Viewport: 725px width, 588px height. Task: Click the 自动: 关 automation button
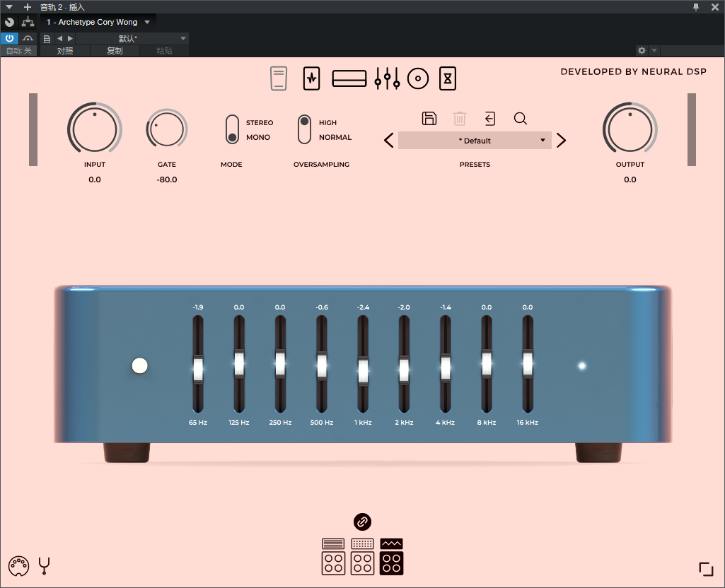click(x=19, y=51)
